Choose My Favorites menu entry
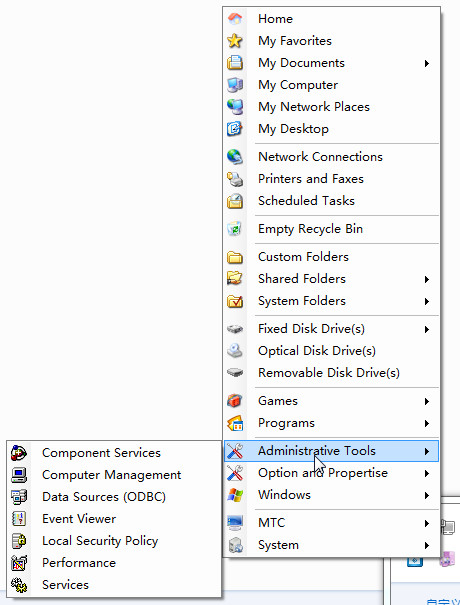460x605 pixels. (331, 41)
